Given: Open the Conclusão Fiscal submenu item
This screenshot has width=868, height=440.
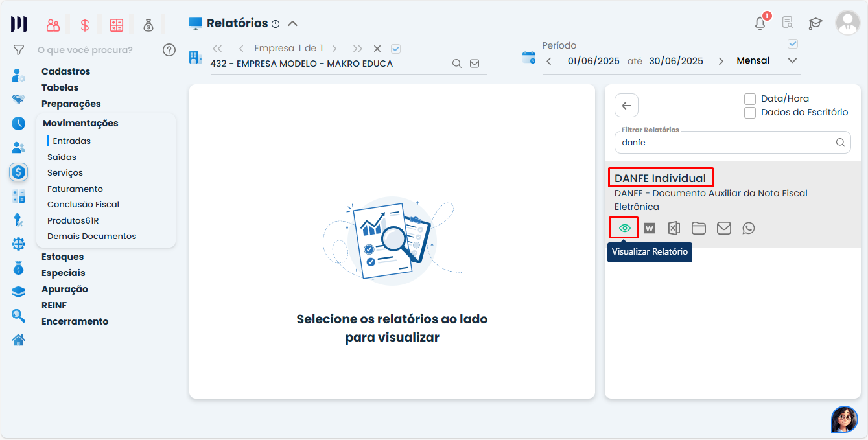Looking at the screenshot, I should 84,204.
